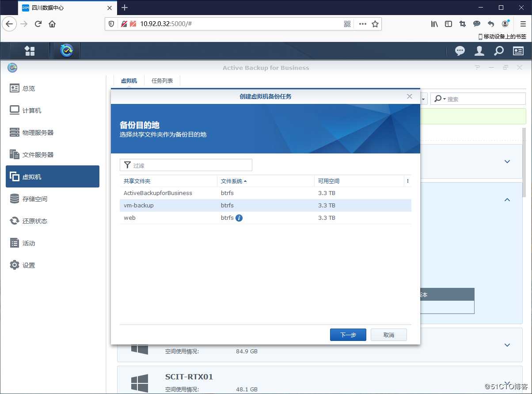Click the 过滤 filter input field

pyautogui.click(x=186, y=165)
